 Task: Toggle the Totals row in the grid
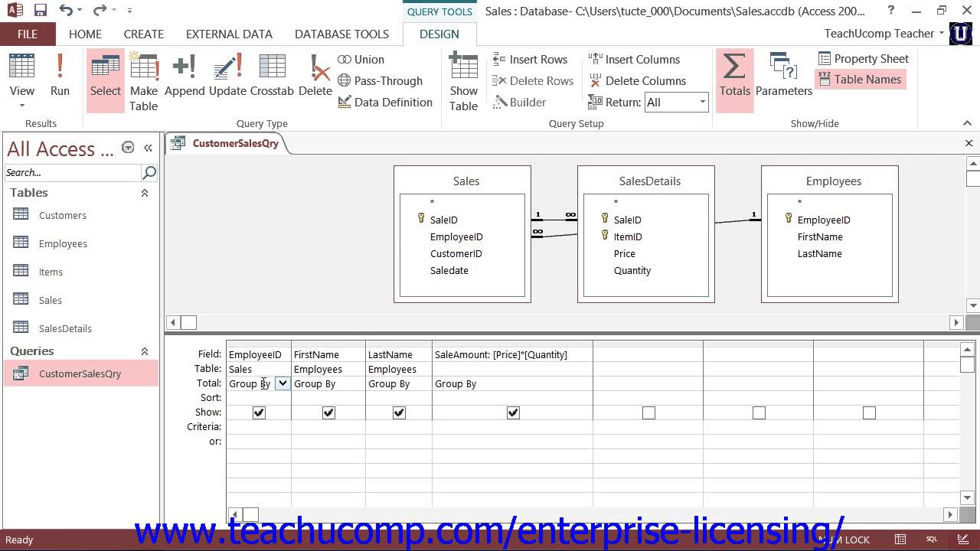pyautogui.click(x=734, y=82)
